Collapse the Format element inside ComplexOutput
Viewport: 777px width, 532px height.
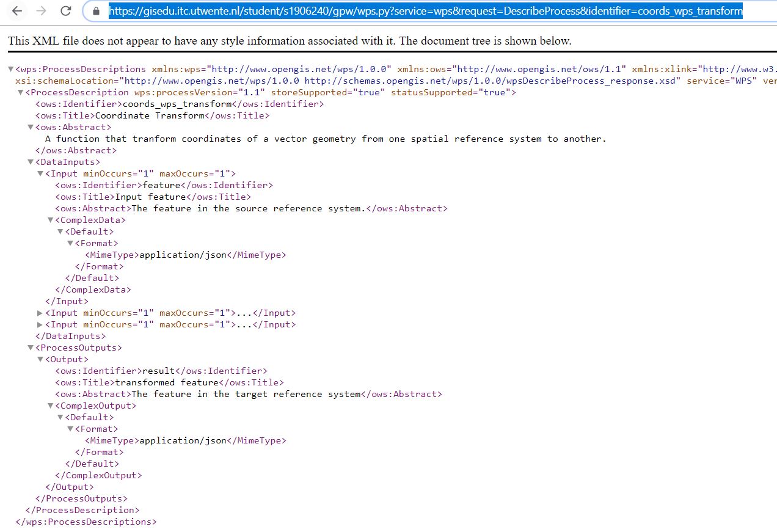coord(70,429)
